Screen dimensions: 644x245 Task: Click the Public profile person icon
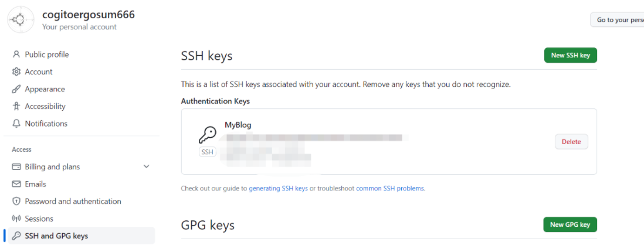click(16, 55)
